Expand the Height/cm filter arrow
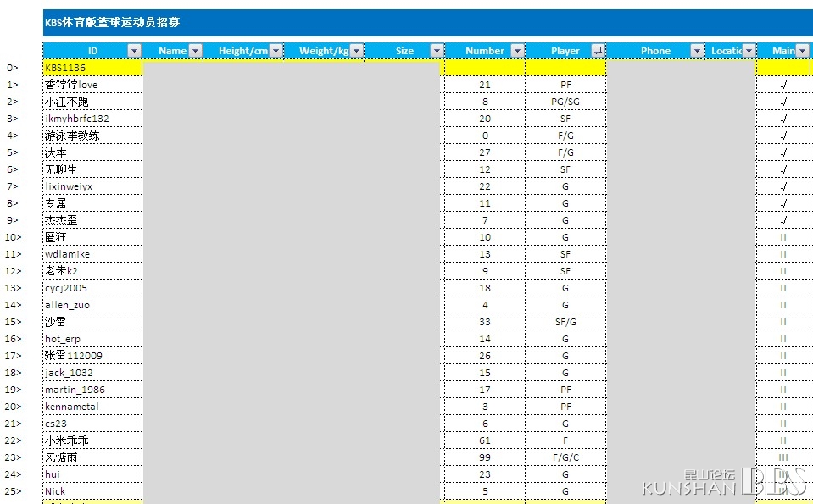This screenshot has height=504, width=813. pyautogui.click(x=276, y=51)
